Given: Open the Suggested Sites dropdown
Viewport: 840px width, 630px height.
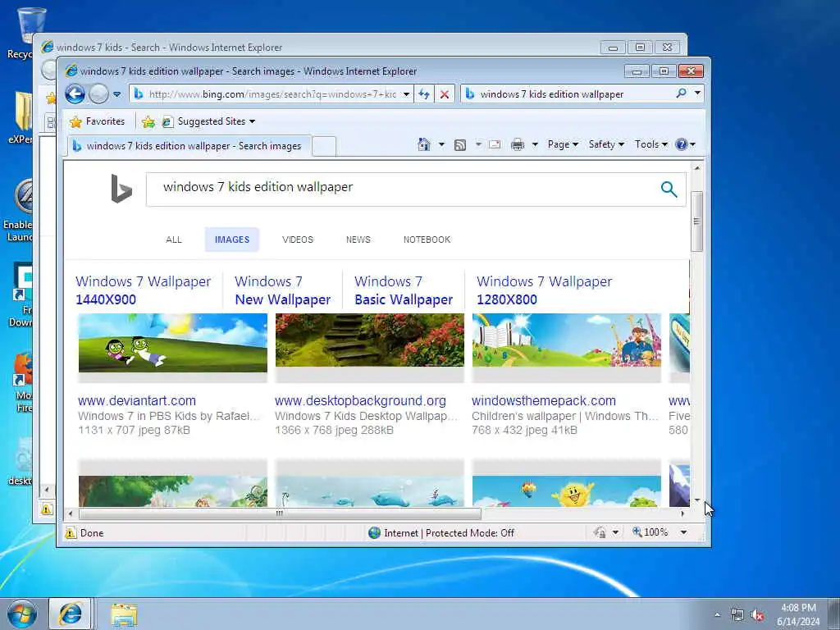Looking at the screenshot, I should [x=209, y=121].
